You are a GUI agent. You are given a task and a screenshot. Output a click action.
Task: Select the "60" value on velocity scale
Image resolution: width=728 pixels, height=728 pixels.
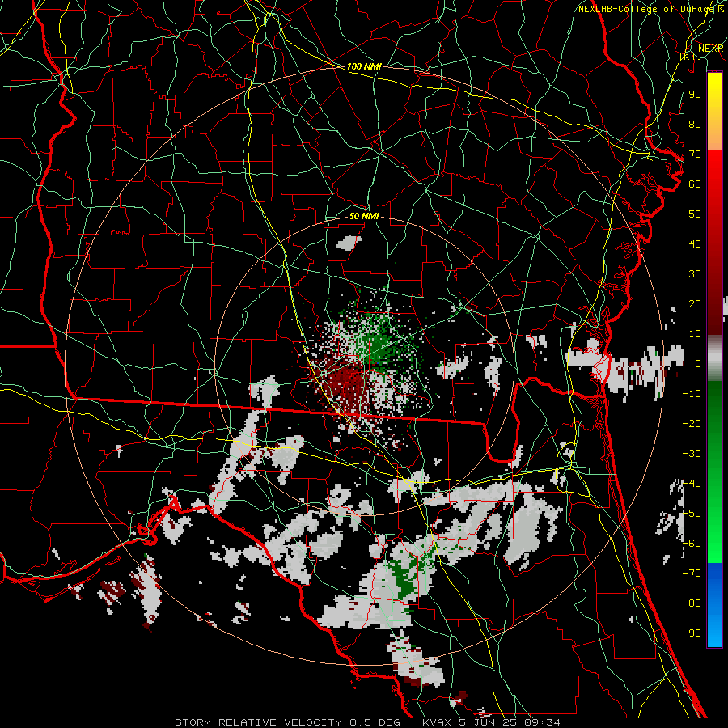coord(695,184)
